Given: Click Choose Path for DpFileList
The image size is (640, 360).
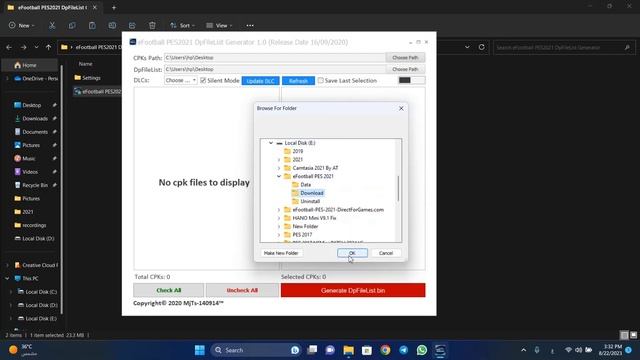Looking at the screenshot, I should click(x=405, y=69).
